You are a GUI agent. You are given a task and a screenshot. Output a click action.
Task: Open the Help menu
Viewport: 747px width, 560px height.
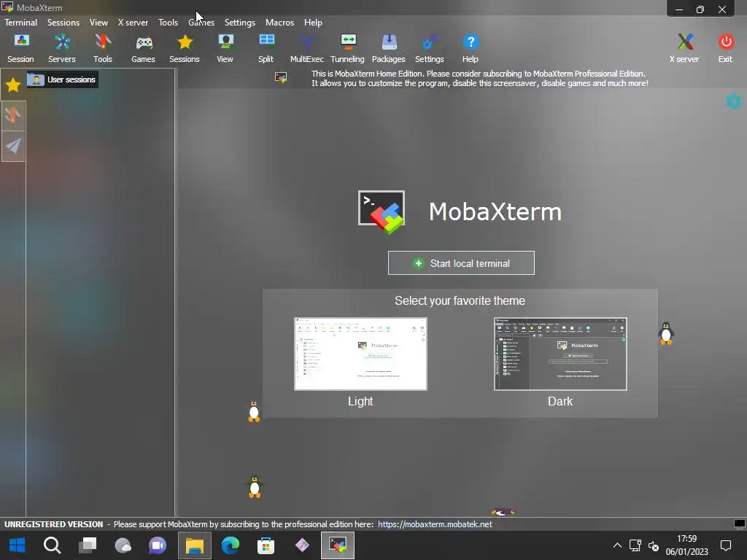(x=313, y=23)
